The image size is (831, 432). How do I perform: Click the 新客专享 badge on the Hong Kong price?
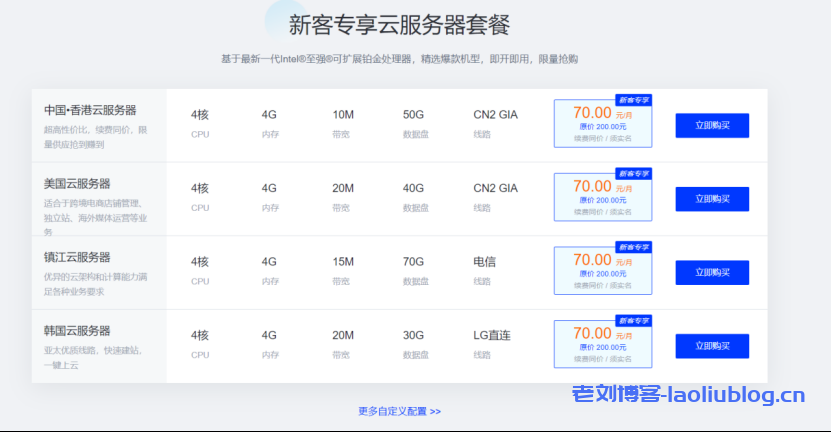coord(633,100)
